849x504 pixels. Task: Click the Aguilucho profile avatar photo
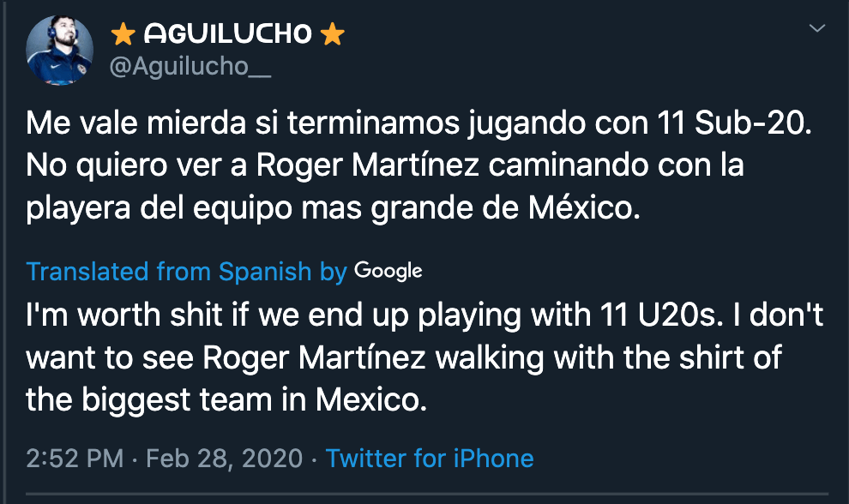(58, 50)
